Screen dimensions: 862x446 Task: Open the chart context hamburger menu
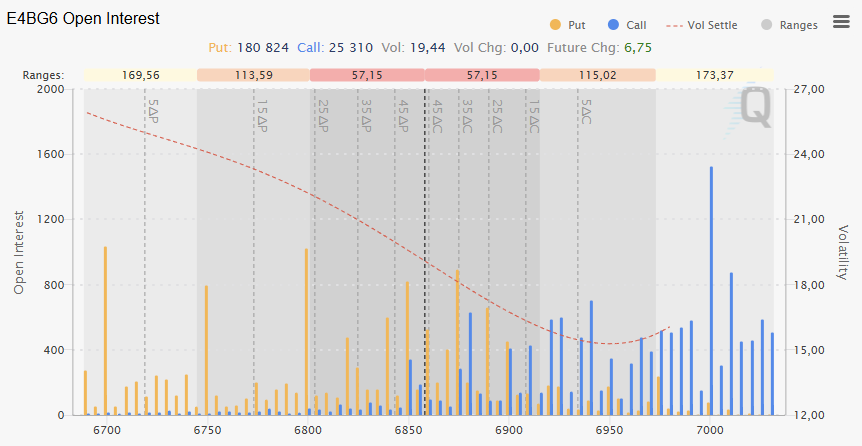tap(841, 21)
